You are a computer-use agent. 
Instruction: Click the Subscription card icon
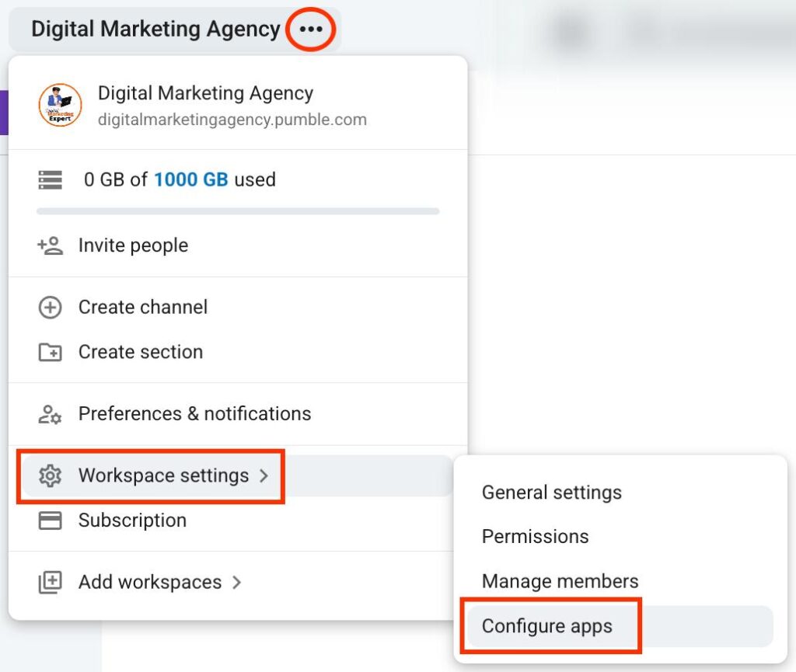pyautogui.click(x=51, y=521)
